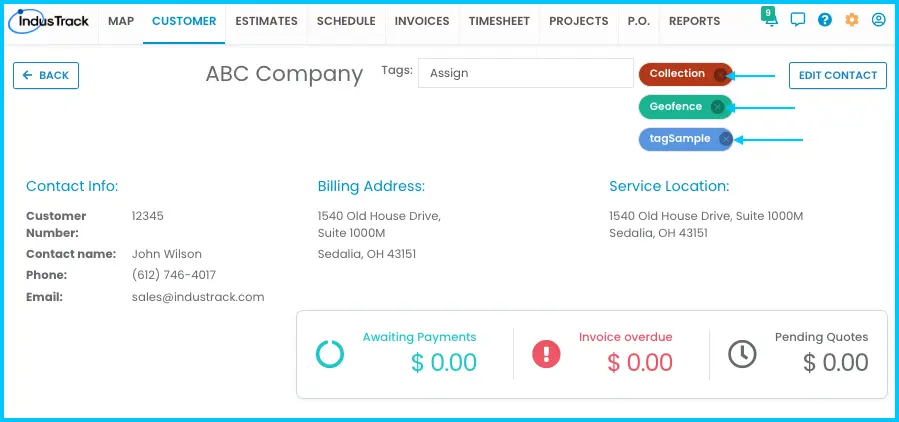
Task: Click the Invoice overdue exclamation icon
Action: point(546,354)
